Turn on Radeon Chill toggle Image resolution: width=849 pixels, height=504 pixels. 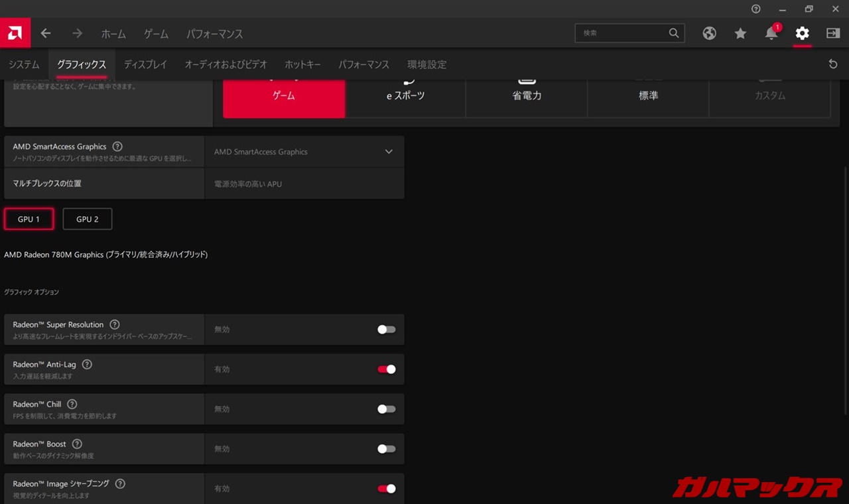[x=386, y=409]
